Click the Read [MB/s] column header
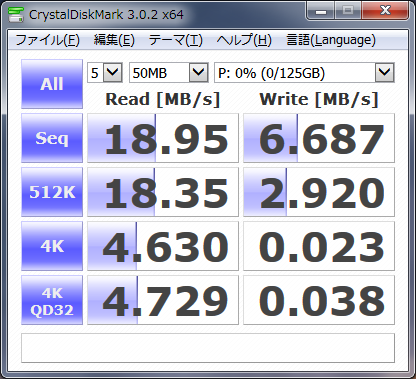This screenshot has width=416, height=379. point(163,99)
